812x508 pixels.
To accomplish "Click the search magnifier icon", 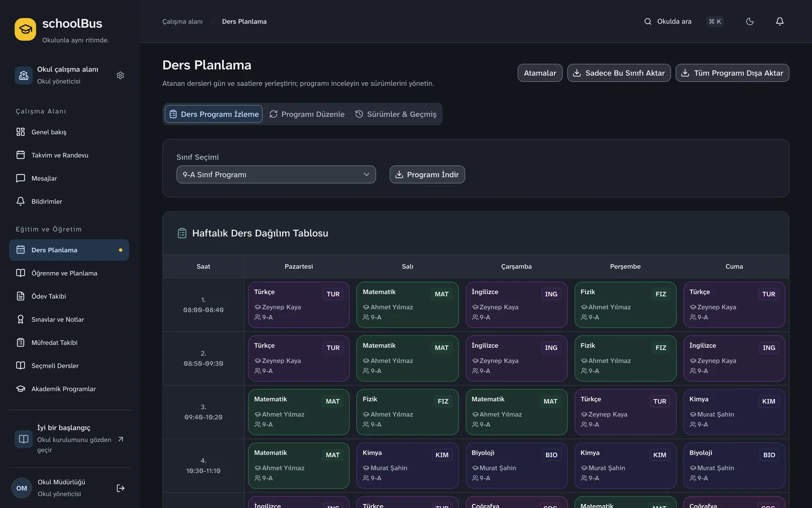I will click(648, 21).
